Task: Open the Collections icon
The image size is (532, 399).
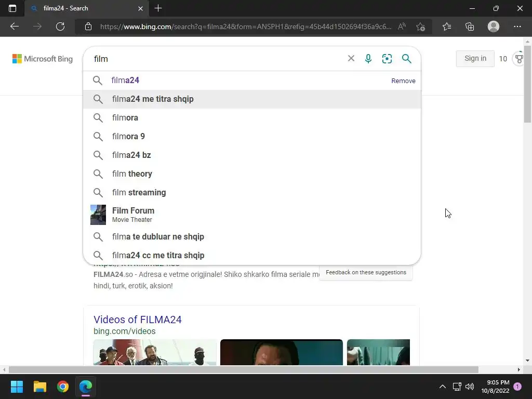Action: point(470,26)
